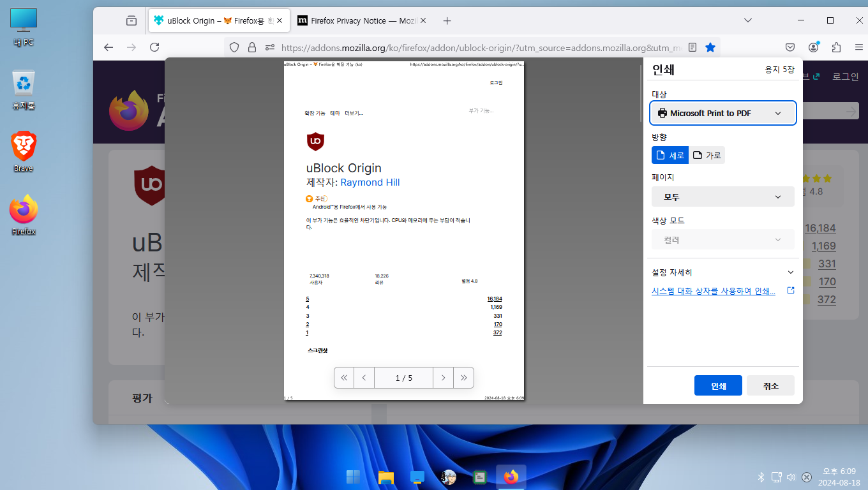Screen dimensions: 868x490
Task: Click the 372 rating count on webpage
Action: click(827, 299)
